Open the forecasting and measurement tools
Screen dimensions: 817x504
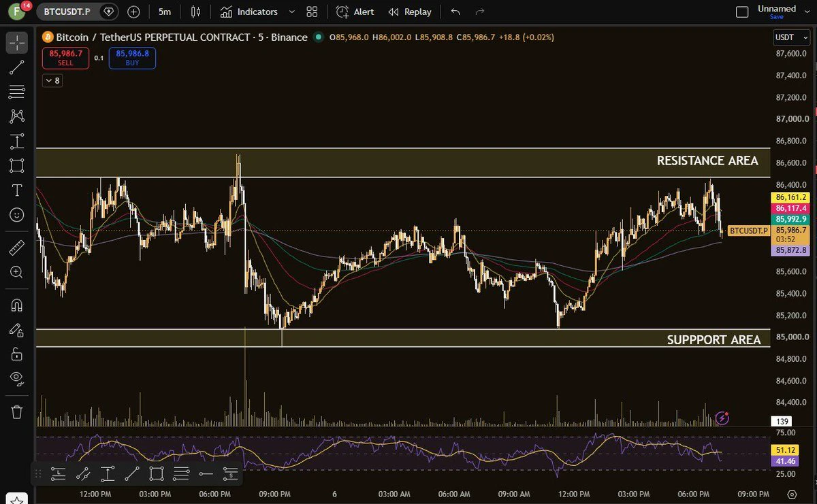(17, 141)
